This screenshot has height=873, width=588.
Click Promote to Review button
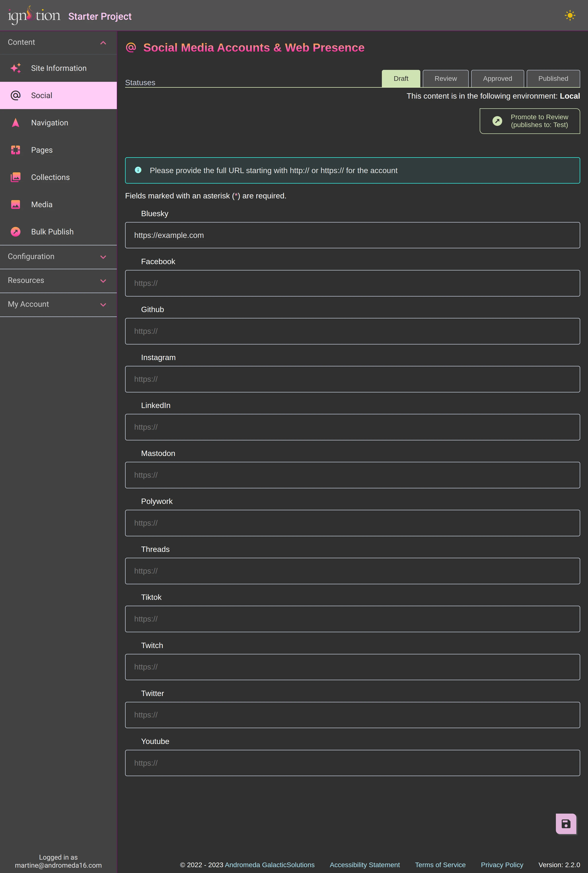(530, 121)
